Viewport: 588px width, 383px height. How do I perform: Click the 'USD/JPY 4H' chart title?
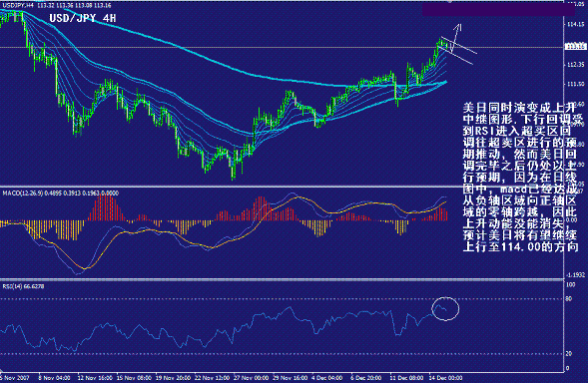83,18
